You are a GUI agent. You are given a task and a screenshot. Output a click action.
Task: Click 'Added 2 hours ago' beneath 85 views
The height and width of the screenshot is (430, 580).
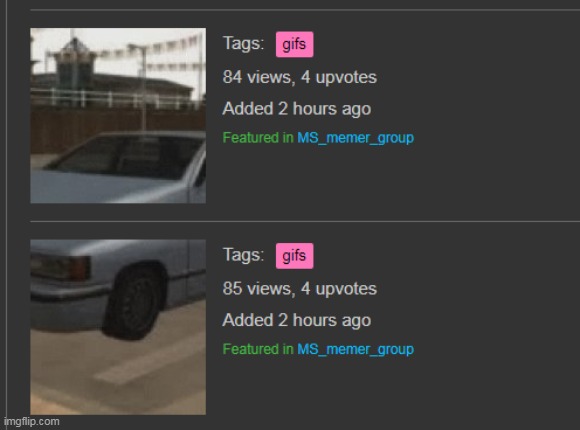[x=297, y=320]
